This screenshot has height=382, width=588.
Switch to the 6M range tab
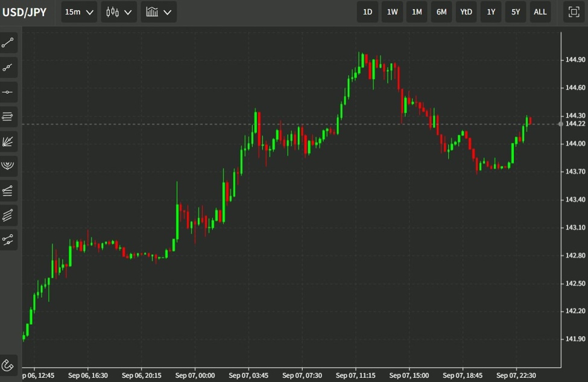[x=441, y=11]
